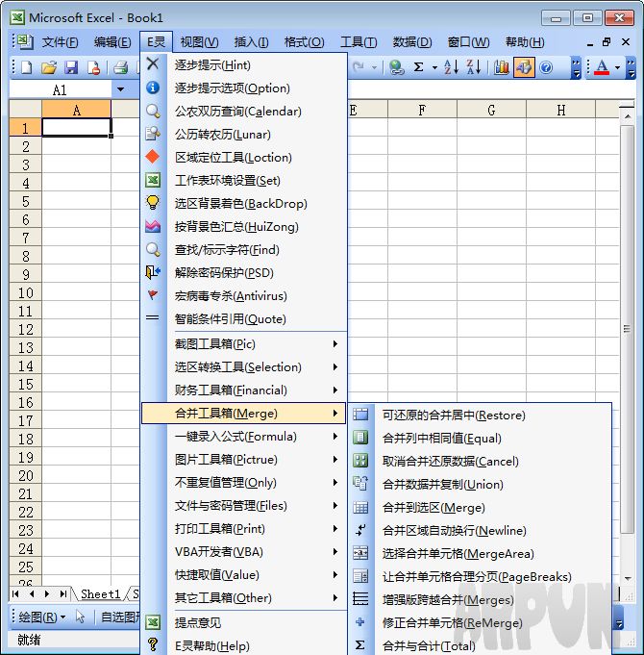Click the AutoSum sigma toolbar icon

click(419, 66)
